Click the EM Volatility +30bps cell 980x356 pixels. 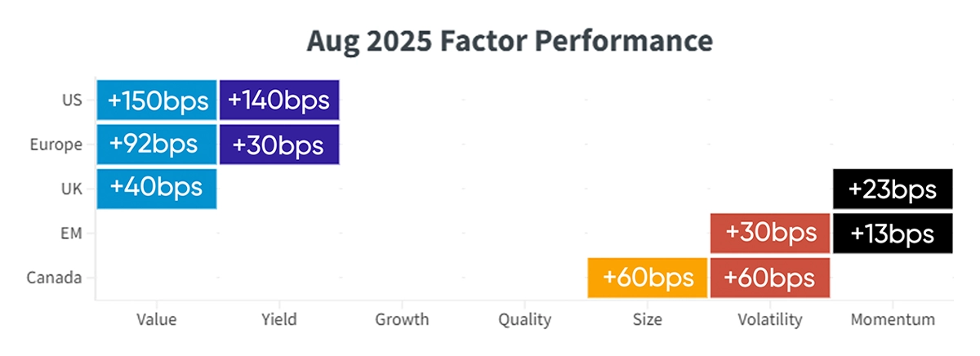[770, 233]
